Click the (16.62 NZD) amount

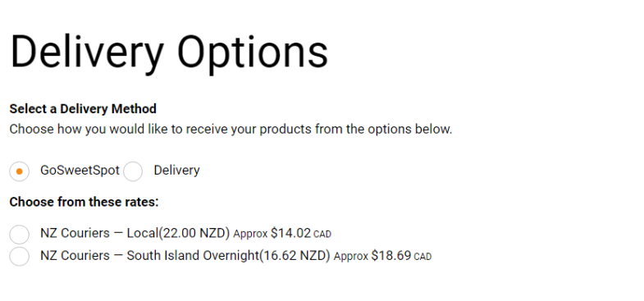295,255
